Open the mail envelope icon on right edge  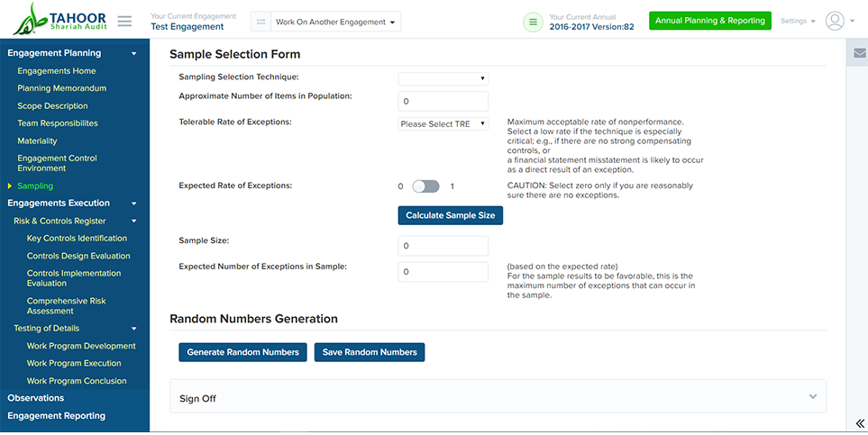[x=859, y=53]
